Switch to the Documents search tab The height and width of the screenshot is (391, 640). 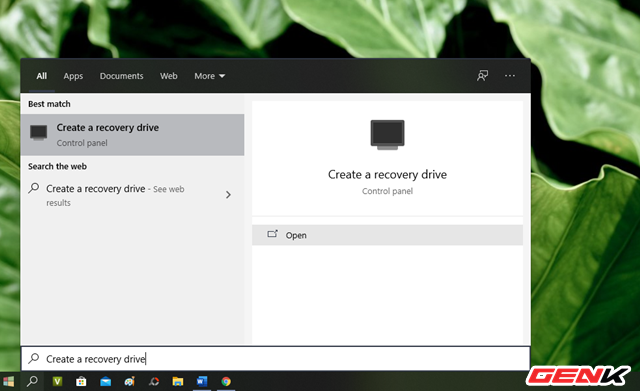tap(122, 76)
